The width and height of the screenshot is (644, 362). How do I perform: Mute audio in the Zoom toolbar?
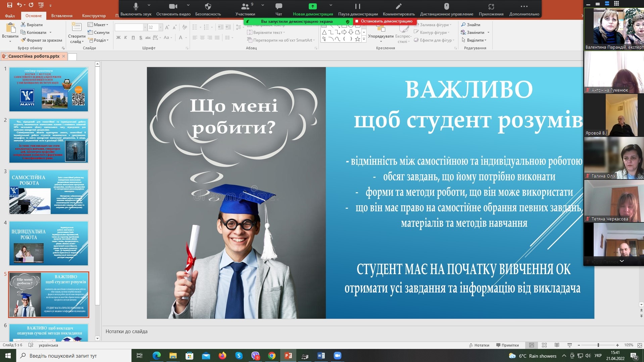pyautogui.click(x=136, y=7)
